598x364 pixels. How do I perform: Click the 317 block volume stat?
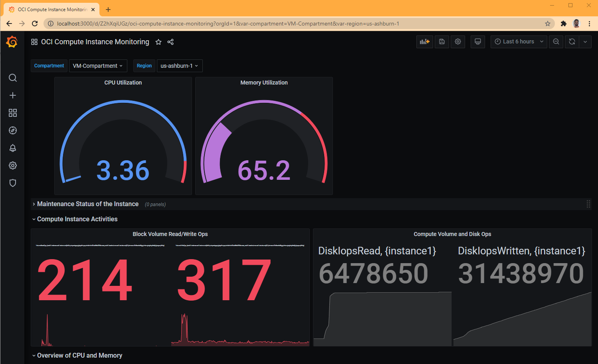coord(224,280)
